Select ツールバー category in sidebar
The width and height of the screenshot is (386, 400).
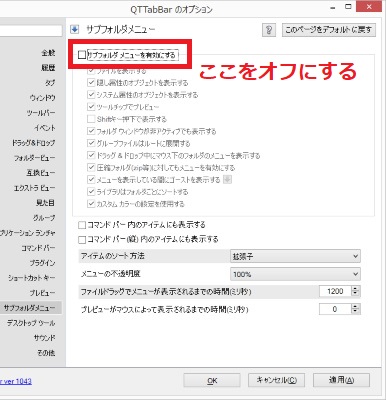(x=41, y=113)
